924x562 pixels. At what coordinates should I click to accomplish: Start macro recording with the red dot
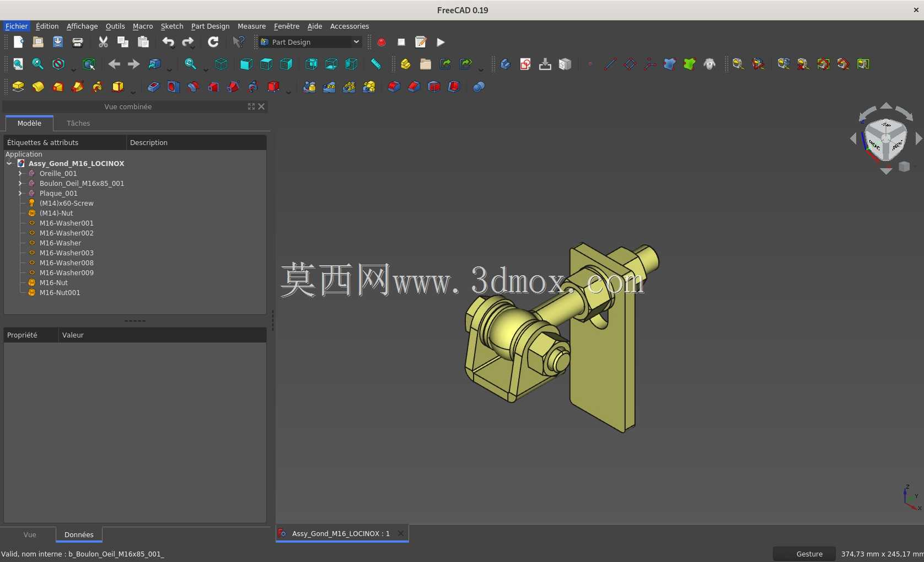(382, 42)
